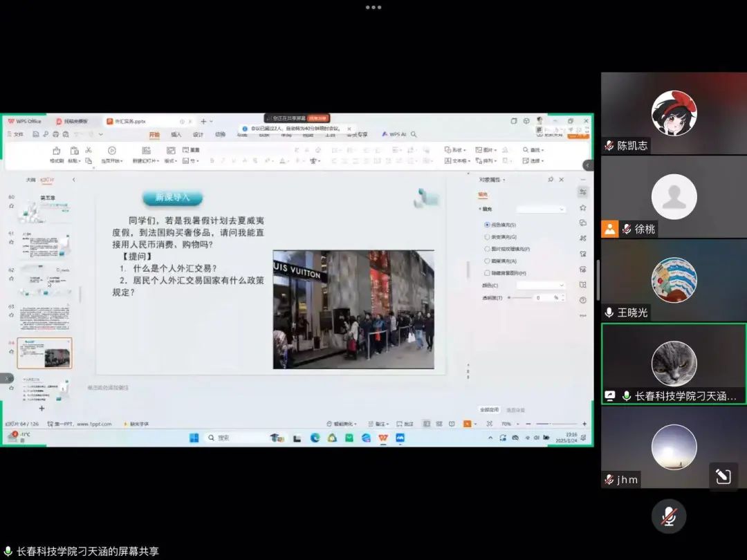
Task: Open the 颜色(C) color dropdown
Action: [x=541, y=285]
